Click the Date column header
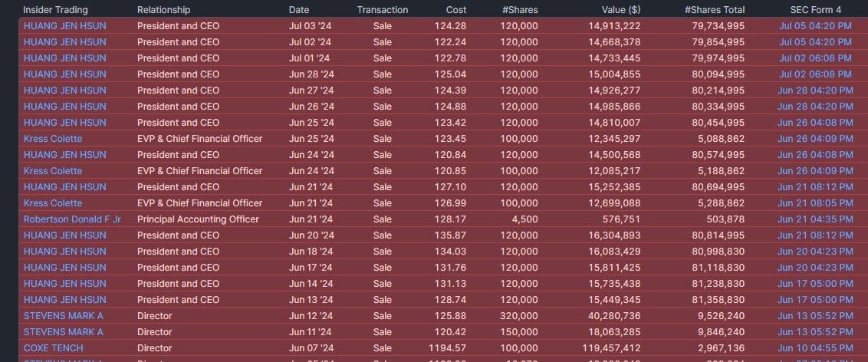 point(299,10)
